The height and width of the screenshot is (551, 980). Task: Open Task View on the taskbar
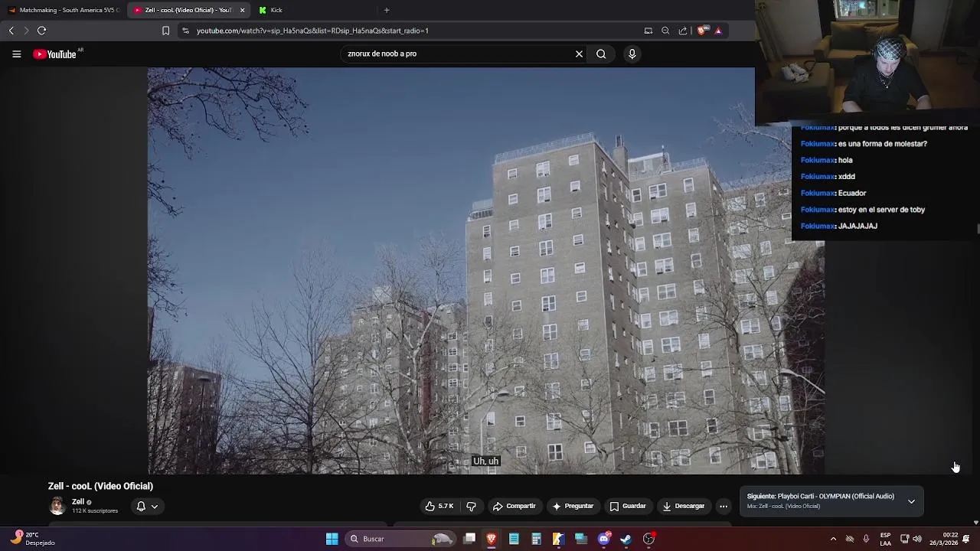(469, 539)
